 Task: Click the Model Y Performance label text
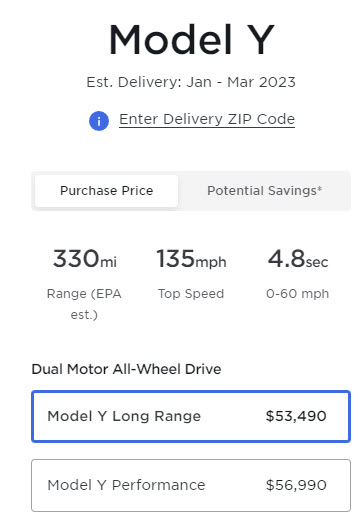click(x=126, y=485)
